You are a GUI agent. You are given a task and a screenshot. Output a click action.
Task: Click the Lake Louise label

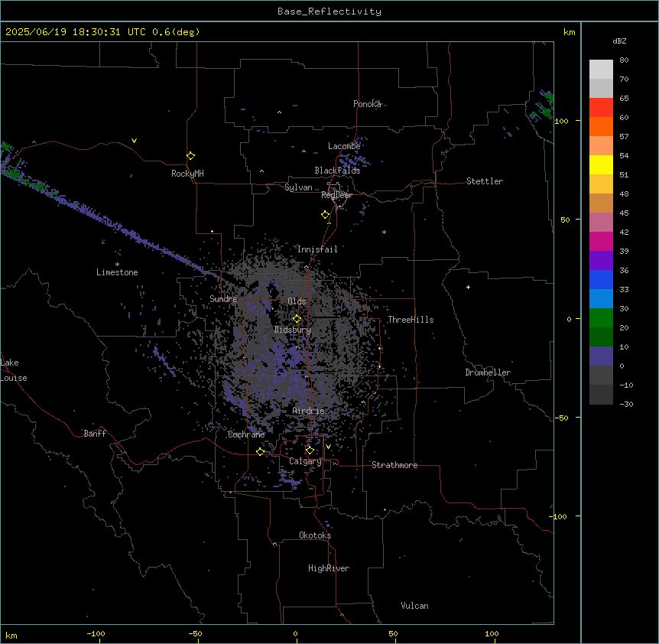tap(14, 370)
